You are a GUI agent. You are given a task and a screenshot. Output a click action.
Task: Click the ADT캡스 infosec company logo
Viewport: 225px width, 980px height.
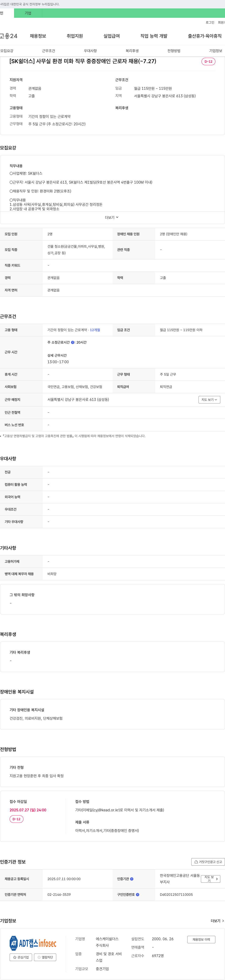point(33,943)
